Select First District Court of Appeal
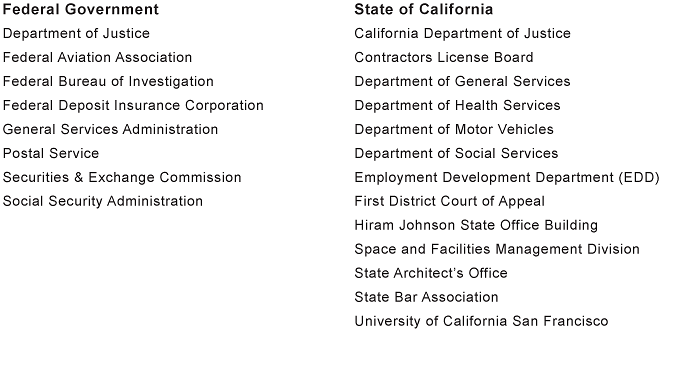This screenshot has height=376, width=683. pos(449,201)
